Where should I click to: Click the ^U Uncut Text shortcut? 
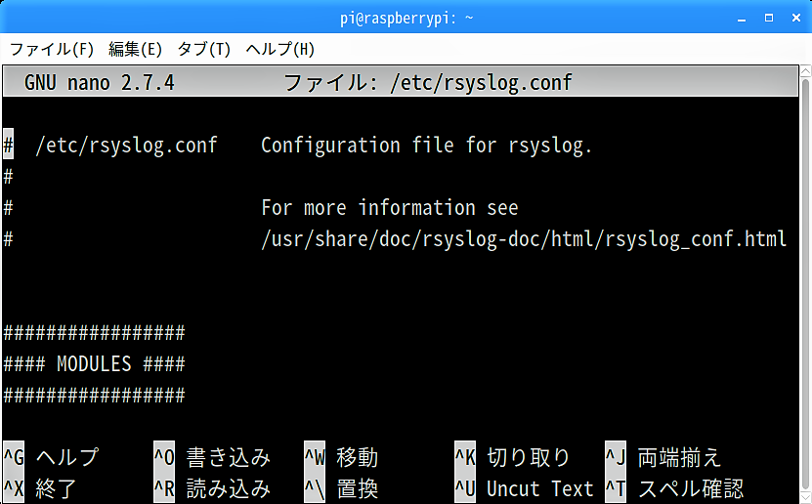pos(524,489)
